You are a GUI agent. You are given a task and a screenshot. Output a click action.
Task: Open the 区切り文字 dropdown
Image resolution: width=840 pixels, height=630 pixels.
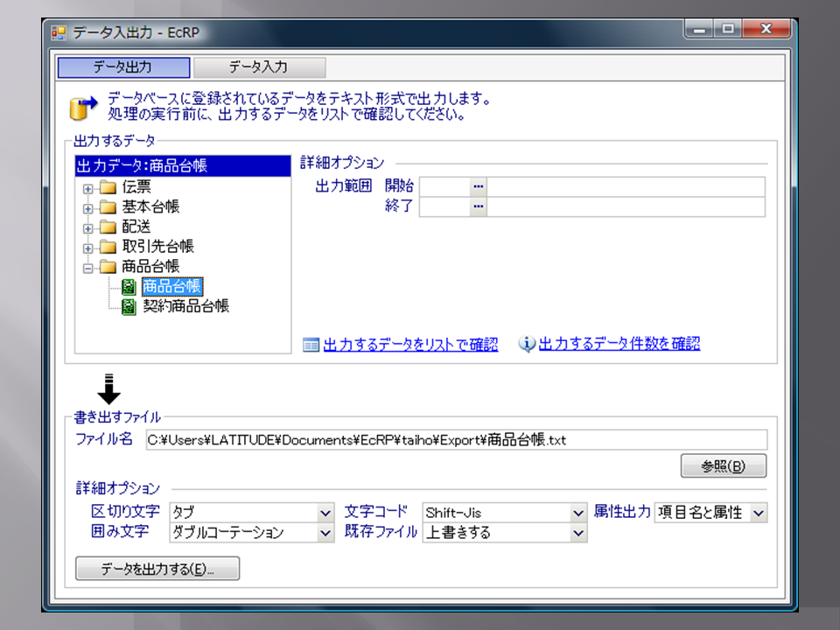[x=325, y=513]
